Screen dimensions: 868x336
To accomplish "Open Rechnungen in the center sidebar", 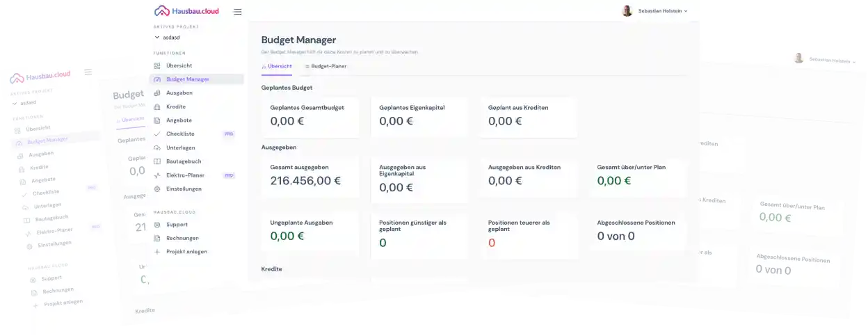I will tap(182, 238).
